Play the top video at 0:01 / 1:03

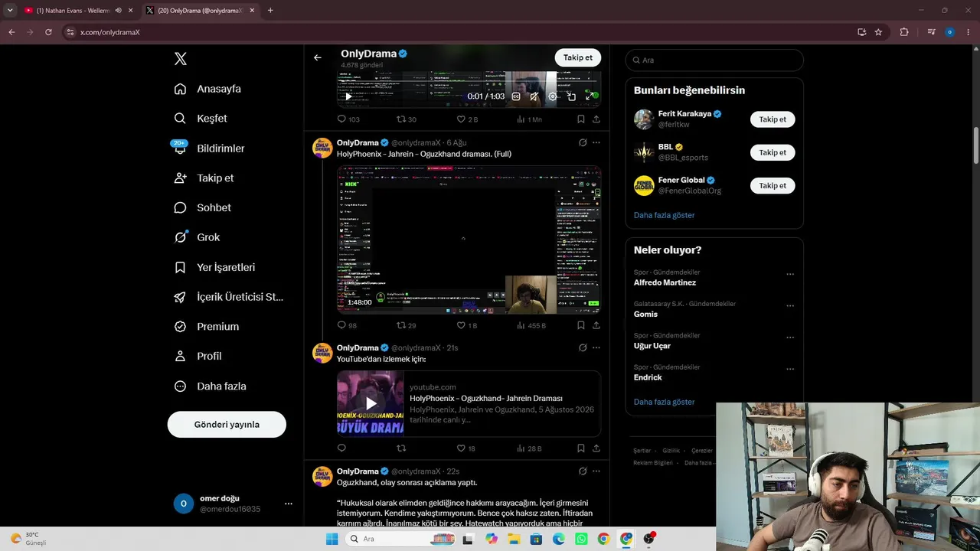(348, 96)
